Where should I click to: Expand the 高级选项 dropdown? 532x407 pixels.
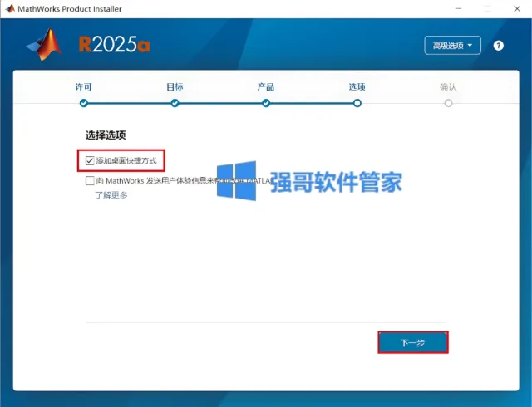click(x=452, y=46)
